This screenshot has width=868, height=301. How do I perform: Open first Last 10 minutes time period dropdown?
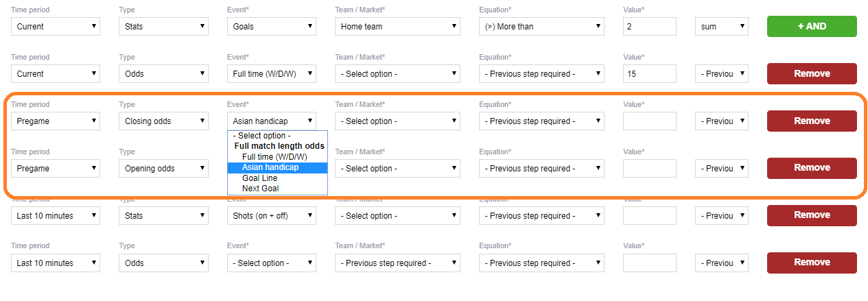56,216
